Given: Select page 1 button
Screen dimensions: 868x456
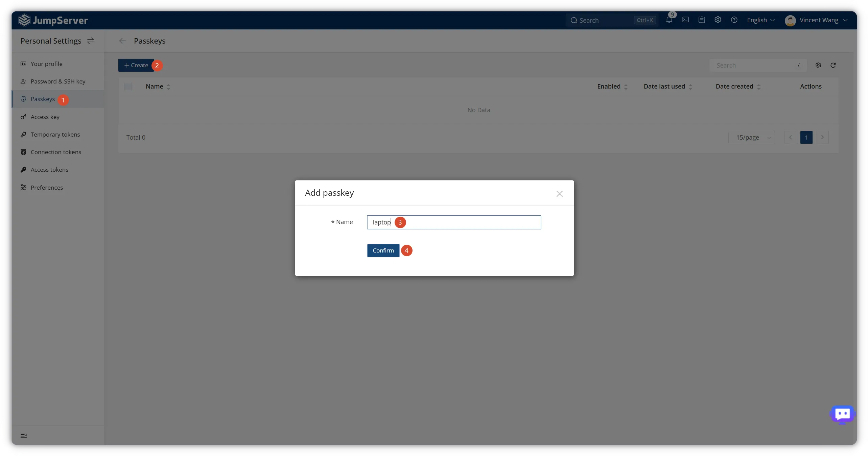Looking at the screenshot, I should [806, 138].
